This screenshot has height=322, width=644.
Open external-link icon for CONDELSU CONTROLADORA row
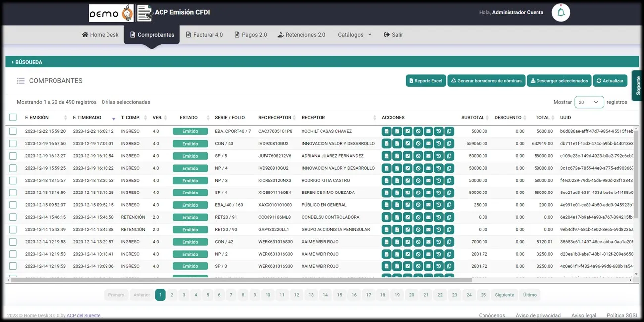point(408,217)
